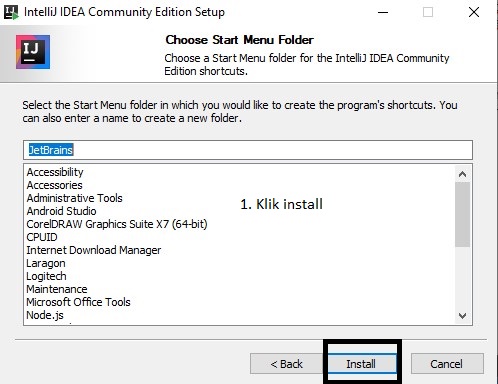Screen dimensions: 498x384
Task: Cancel the IntelliJ IDEA setup
Action: pos(447,364)
